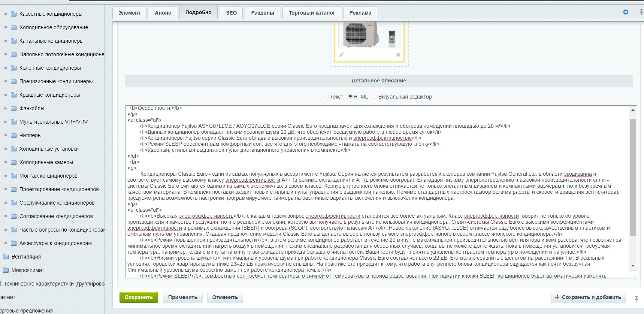Click the green Сохранить button
The height and width of the screenshot is (314, 644).
pyautogui.click(x=139, y=297)
